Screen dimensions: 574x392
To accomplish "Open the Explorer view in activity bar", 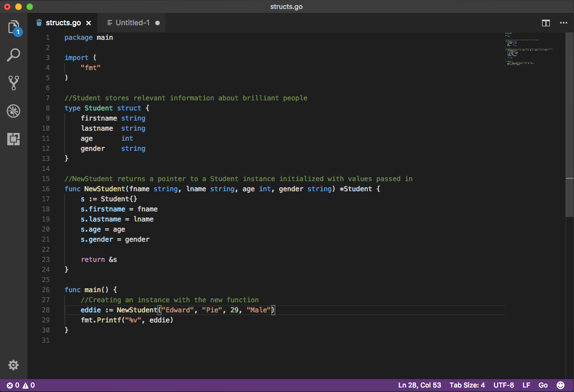I will point(13,27).
